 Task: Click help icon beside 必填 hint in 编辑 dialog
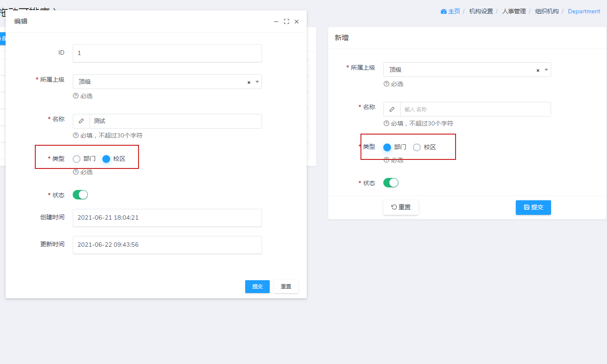76,135
